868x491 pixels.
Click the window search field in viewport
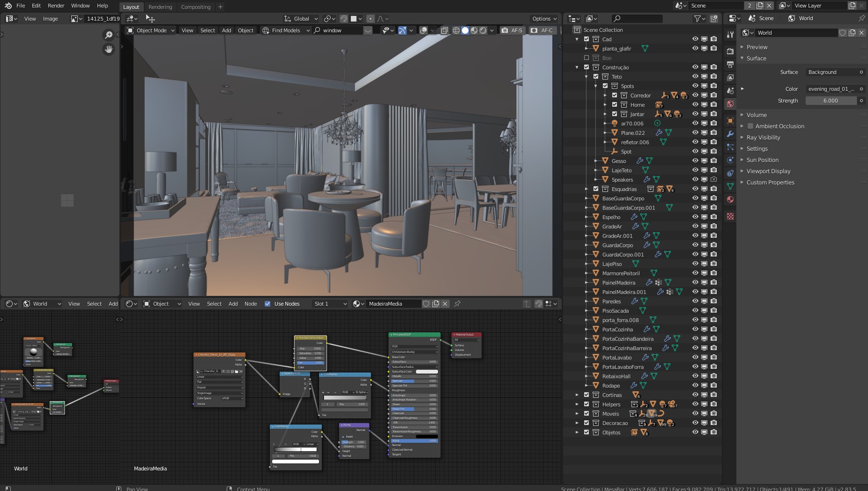point(342,30)
